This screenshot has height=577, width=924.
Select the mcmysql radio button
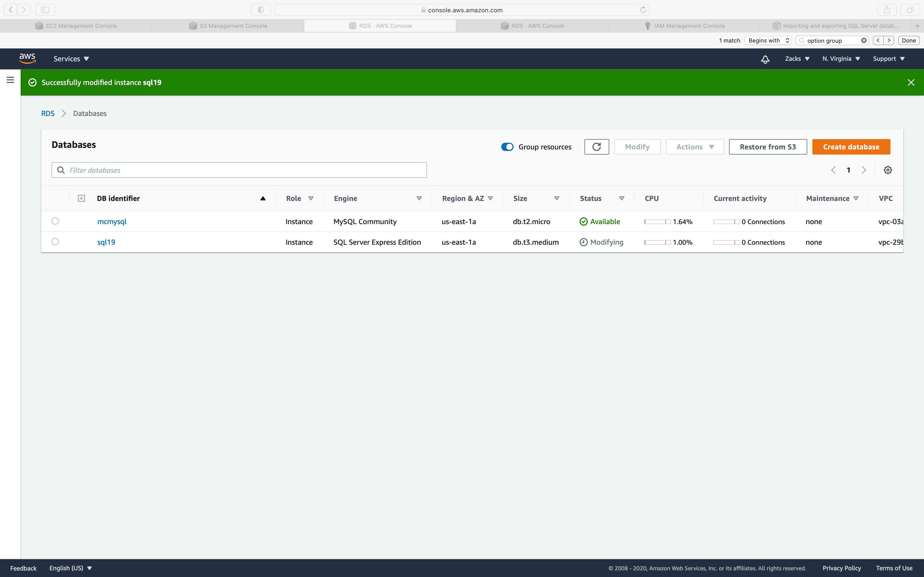(55, 221)
